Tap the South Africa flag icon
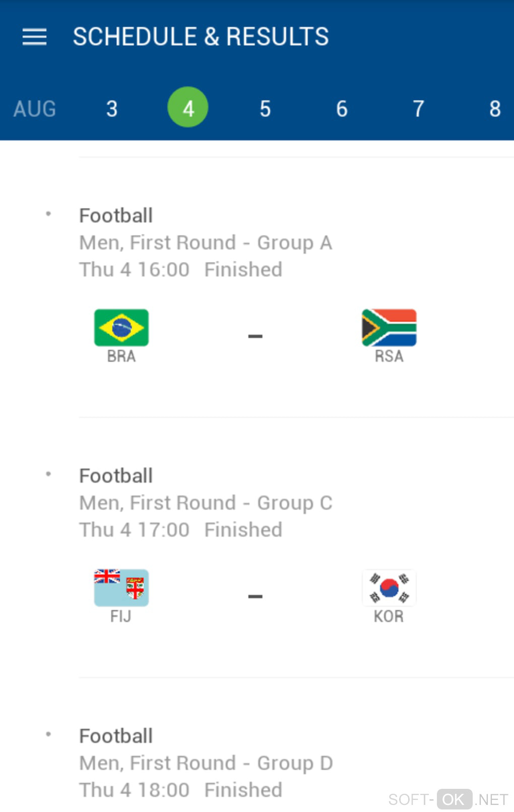The height and width of the screenshot is (812, 514). [389, 328]
